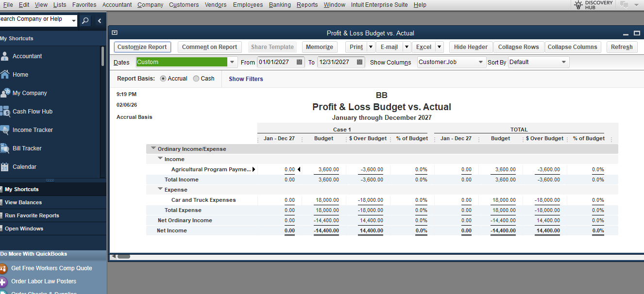Open the Income Tracker icon

coord(5,130)
